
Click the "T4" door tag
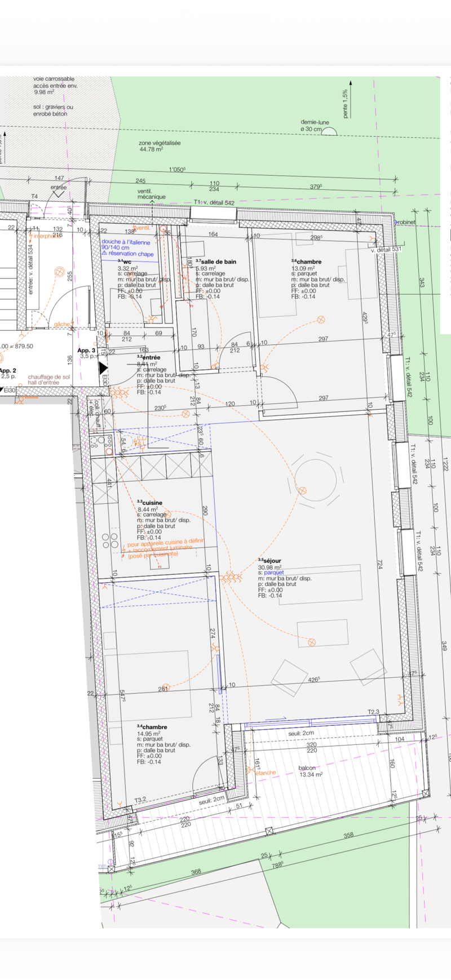click(x=34, y=197)
